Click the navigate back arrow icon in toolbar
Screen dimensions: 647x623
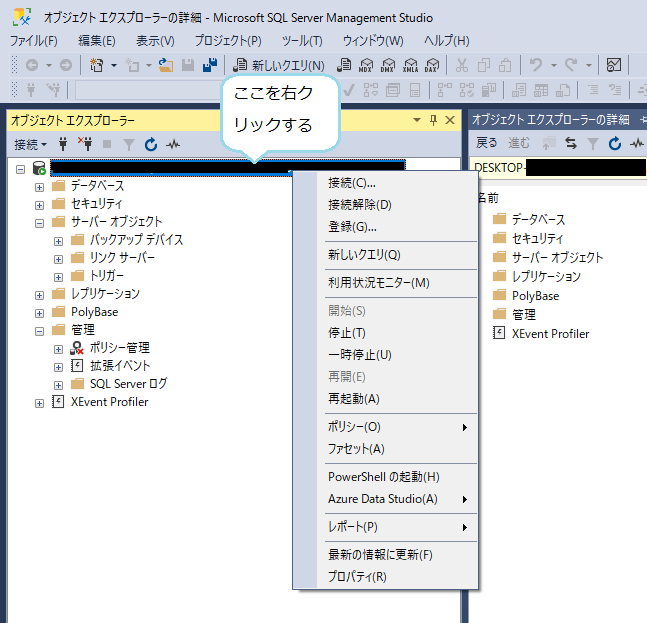pyautogui.click(x=32, y=65)
